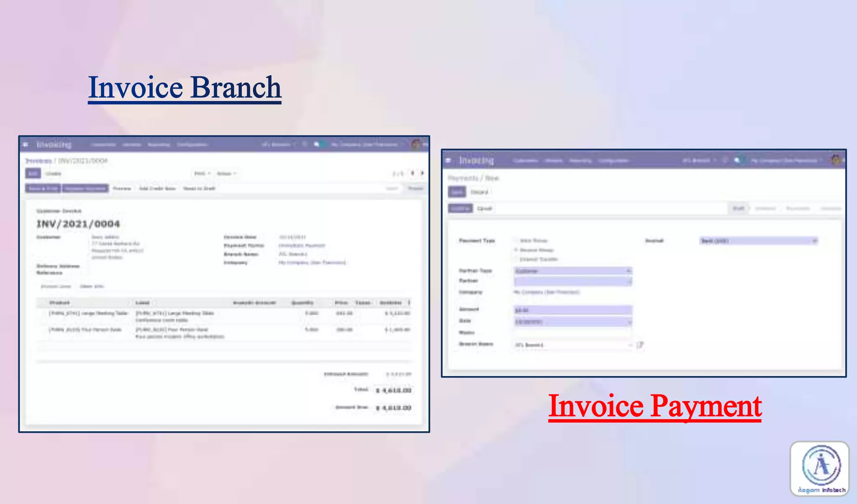Screen dimensions: 857x504
Task: Click the Create button on the invoice
Action: coord(53,174)
